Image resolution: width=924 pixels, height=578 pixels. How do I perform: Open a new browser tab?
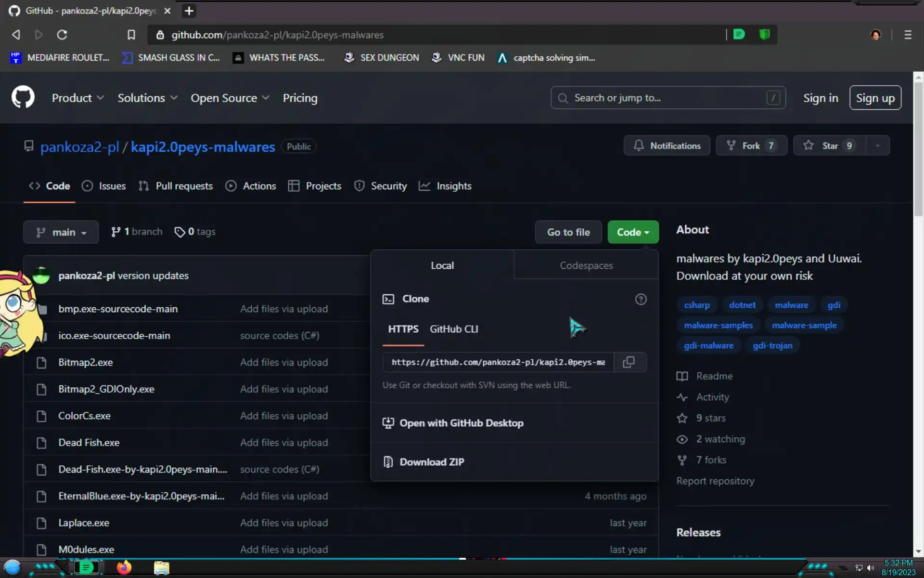pyautogui.click(x=189, y=11)
